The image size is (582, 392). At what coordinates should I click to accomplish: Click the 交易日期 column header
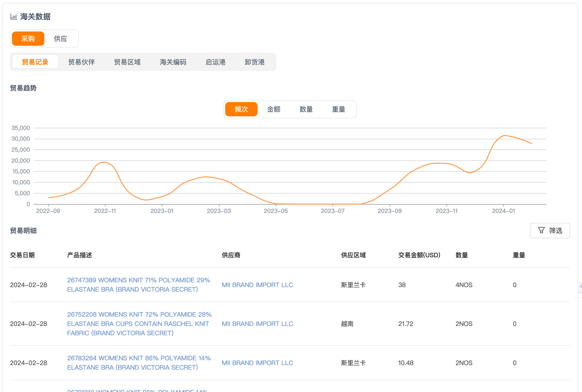(x=22, y=255)
